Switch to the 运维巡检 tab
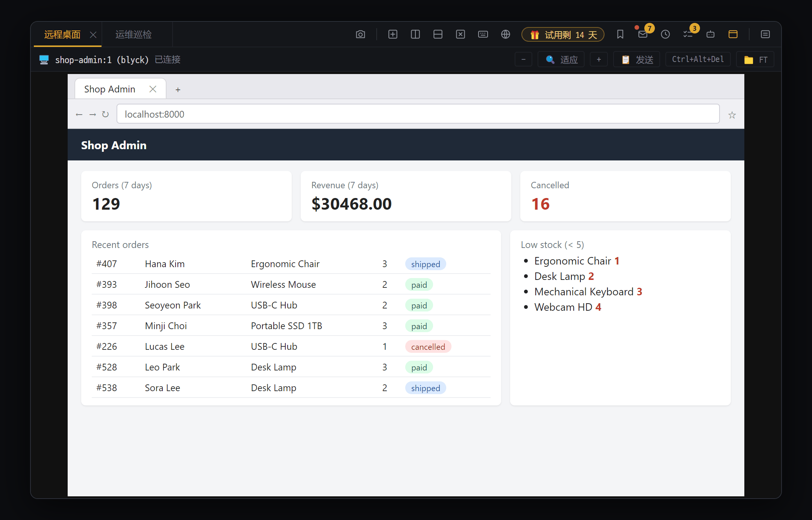The width and height of the screenshot is (812, 520). 133,35
